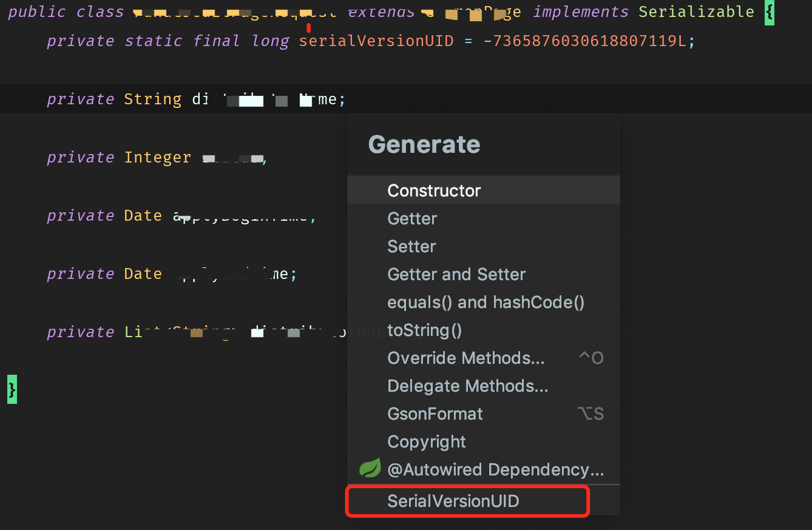This screenshot has width=812, height=530.
Task: Choose Setter from the Generate popup
Action: [483, 246]
